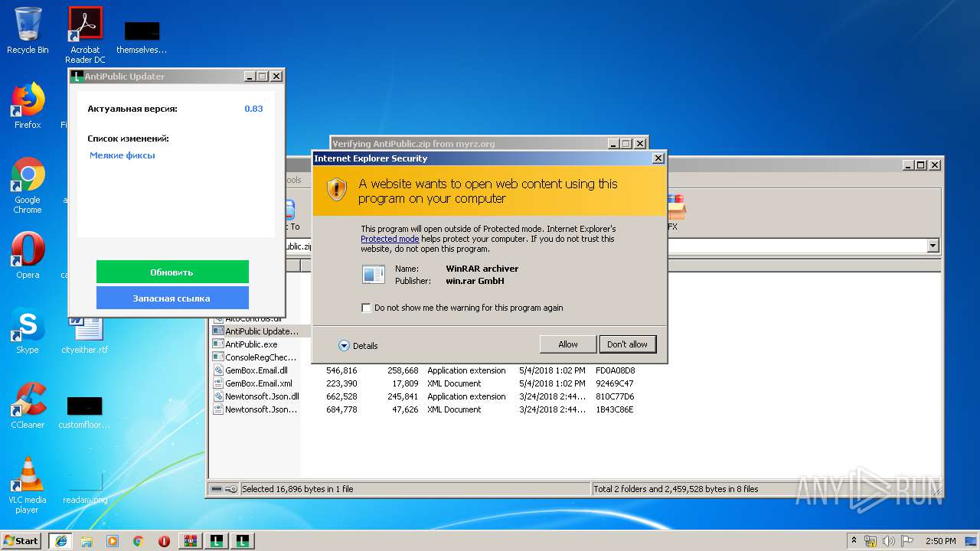Image resolution: width=980 pixels, height=551 pixels.
Task: Open Action Center flag icon
Action: (907, 541)
